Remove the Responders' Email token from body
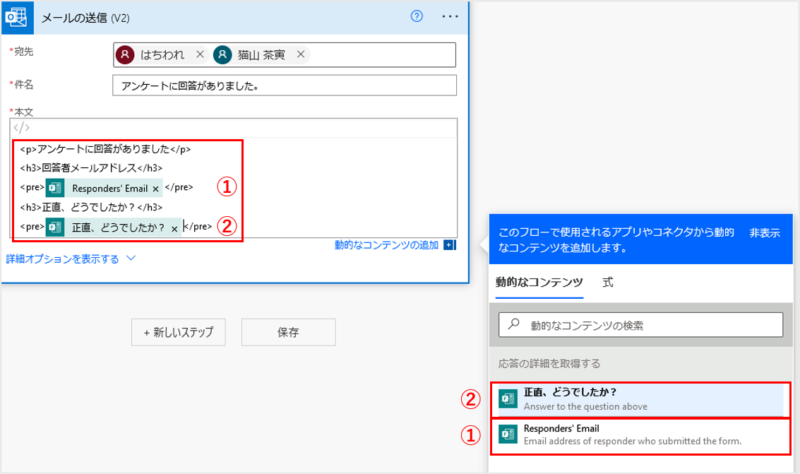The height and width of the screenshot is (474, 800). point(156,188)
